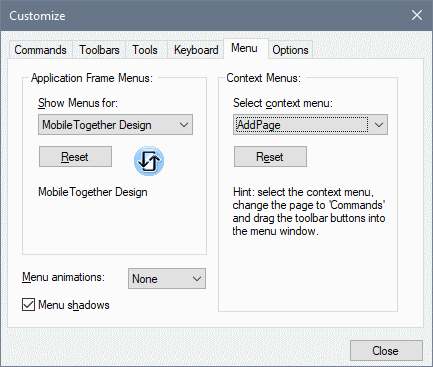Image resolution: width=433 pixels, height=367 pixels.
Task: Switch to the Commands tab
Action: point(40,50)
